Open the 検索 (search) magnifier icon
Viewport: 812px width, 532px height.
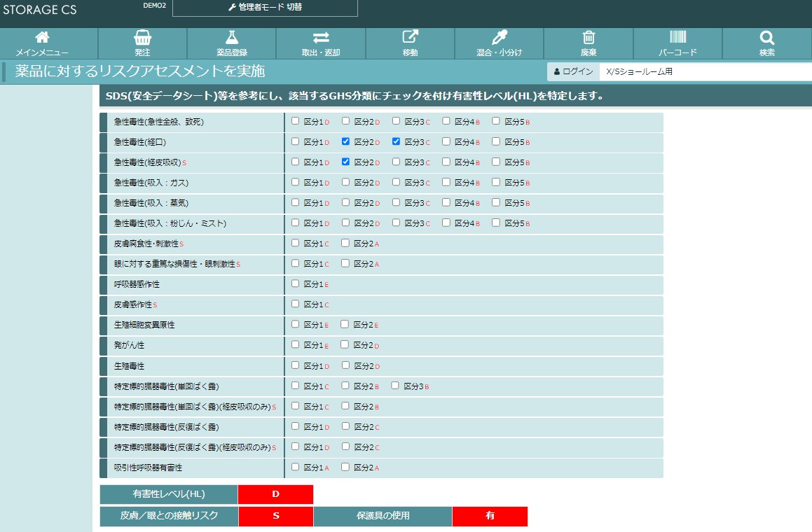click(x=765, y=43)
